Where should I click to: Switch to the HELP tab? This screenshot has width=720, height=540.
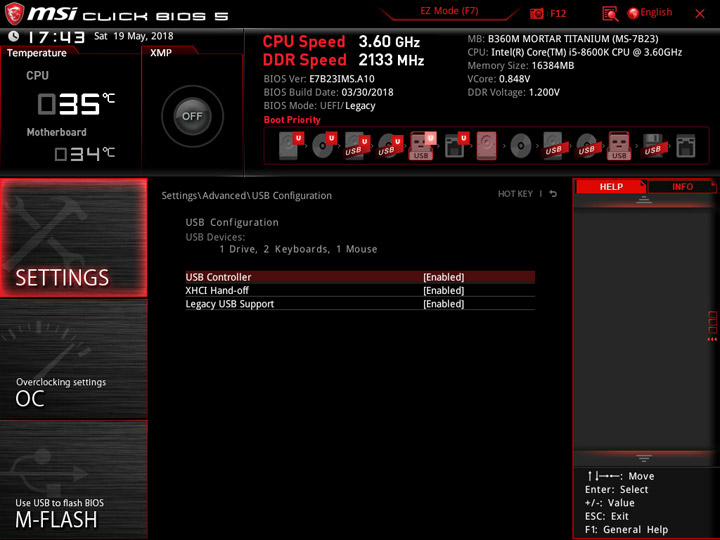tap(611, 186)
